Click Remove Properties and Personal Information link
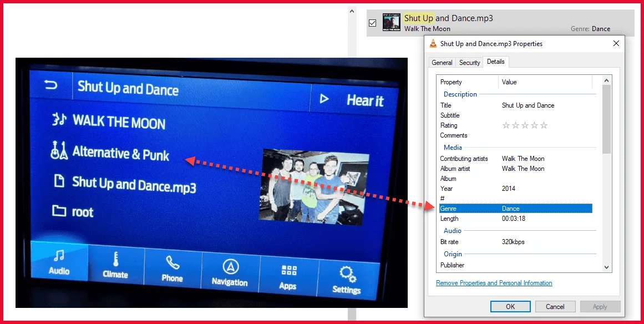This screenshot has width=644, height=324. point(494,283)
